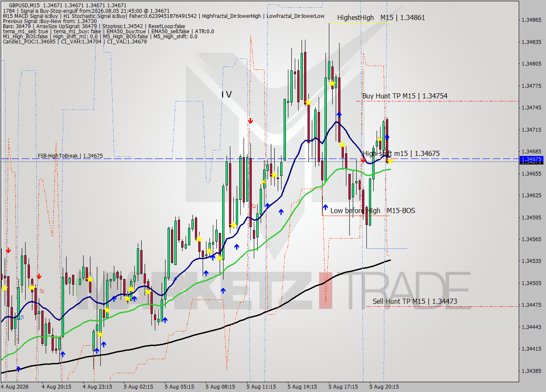Select the 5 Aug 11:15 time label
The width and height of the screenshot is (546, 392).
261,387
